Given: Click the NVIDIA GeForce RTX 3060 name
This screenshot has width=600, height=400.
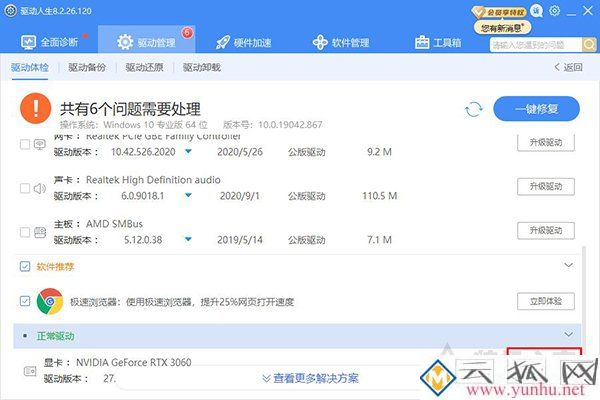Looking at the screenshot, I should (134, 362).
